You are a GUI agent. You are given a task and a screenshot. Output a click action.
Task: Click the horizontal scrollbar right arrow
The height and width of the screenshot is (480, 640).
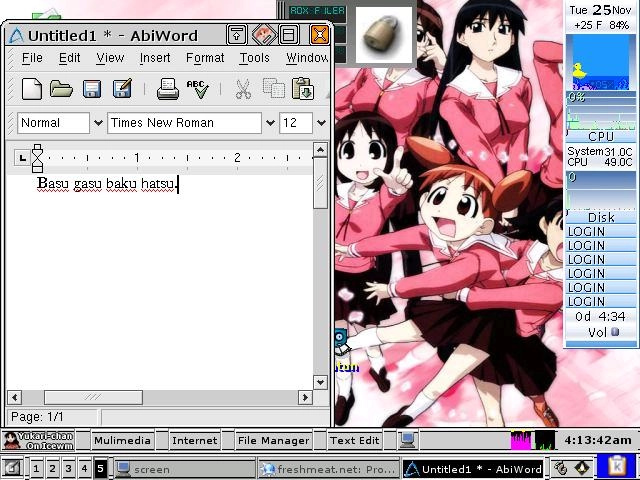(305, 397)
